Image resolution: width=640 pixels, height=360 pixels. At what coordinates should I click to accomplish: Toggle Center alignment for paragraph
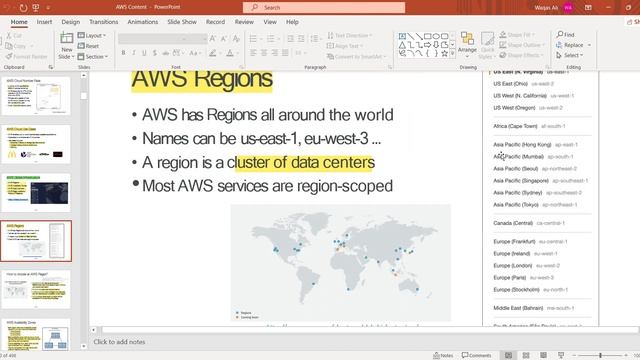tap(264, 53)
